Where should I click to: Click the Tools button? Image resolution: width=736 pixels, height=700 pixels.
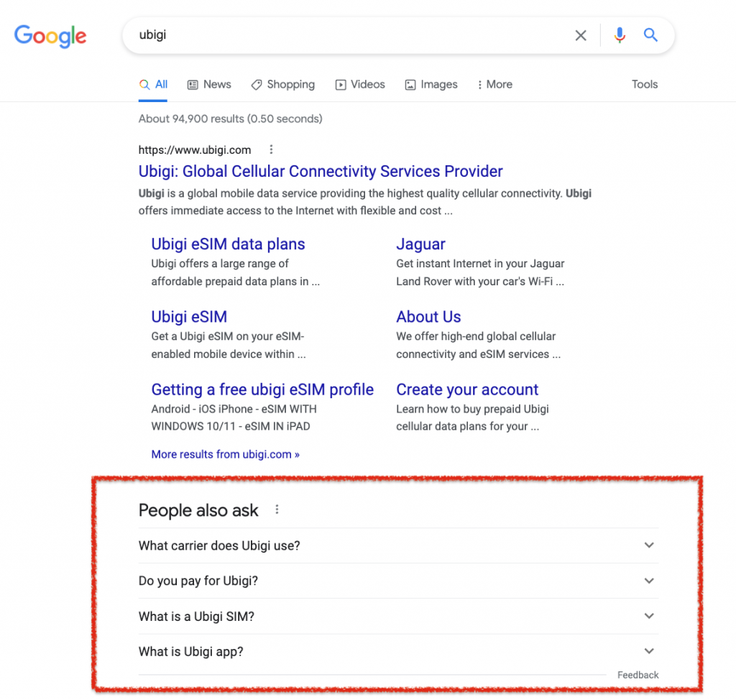click(x=645, y=85)
